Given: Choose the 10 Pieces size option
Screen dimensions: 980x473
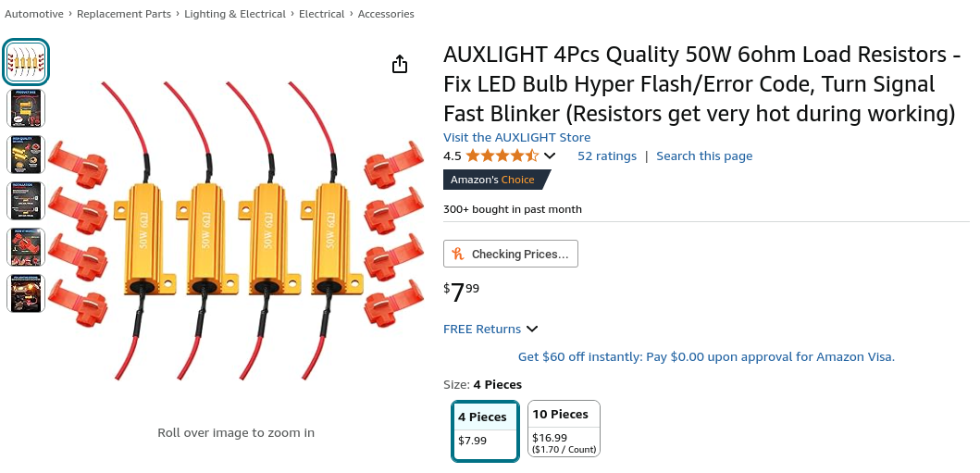Looking at the screenshot, I should click(564, 428).
